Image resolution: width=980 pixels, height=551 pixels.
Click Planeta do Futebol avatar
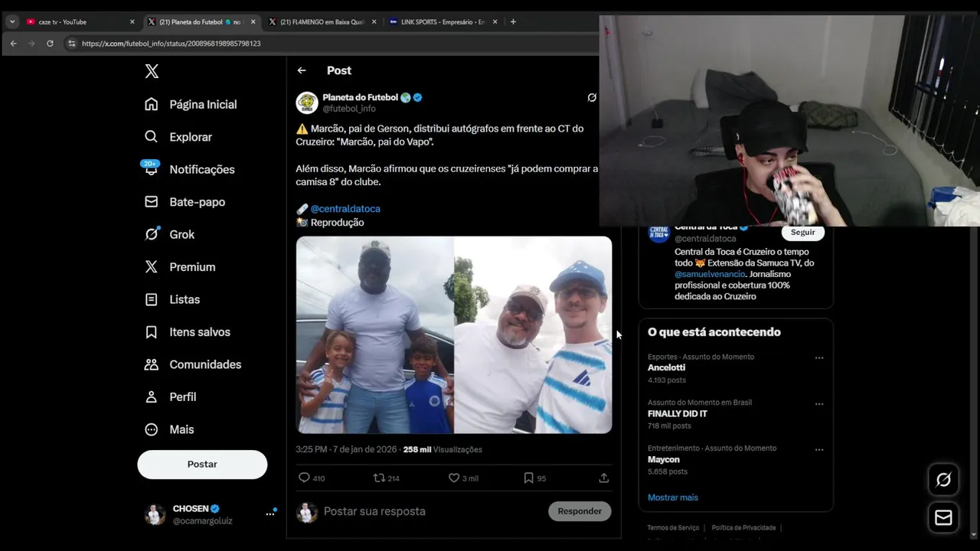pos(307,103)
